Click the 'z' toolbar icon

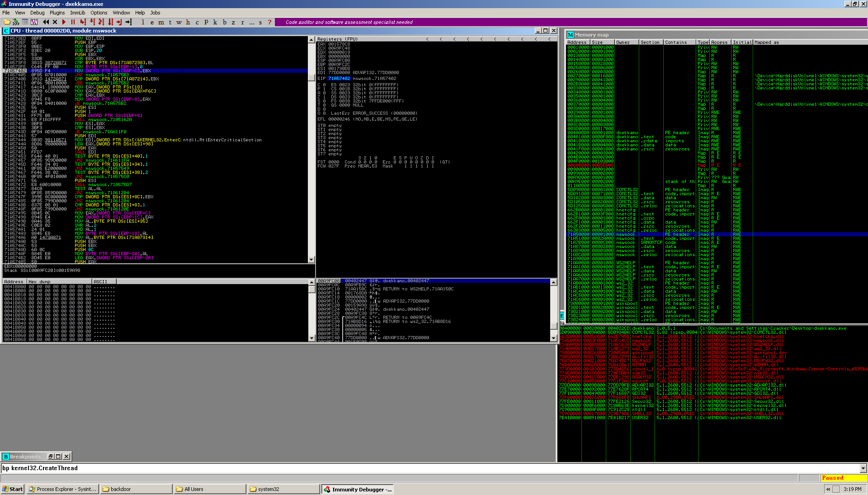(x=233, y=22)
